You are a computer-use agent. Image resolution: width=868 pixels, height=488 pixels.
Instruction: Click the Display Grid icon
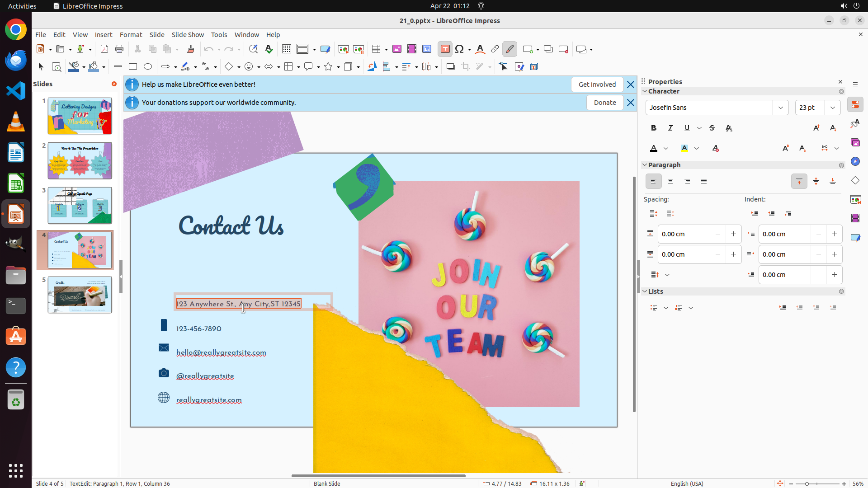pos(287,49)
